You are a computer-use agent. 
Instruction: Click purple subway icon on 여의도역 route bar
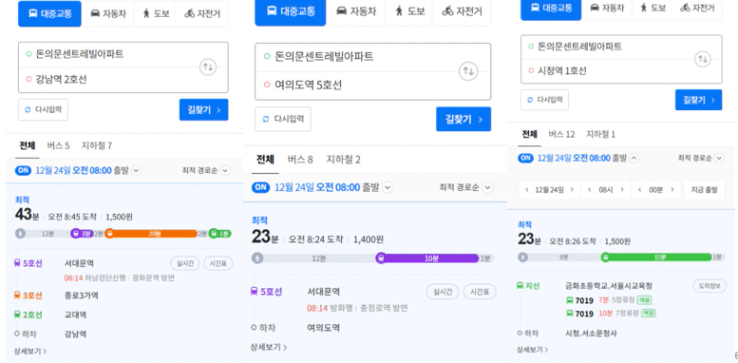(x=381, y=258)
